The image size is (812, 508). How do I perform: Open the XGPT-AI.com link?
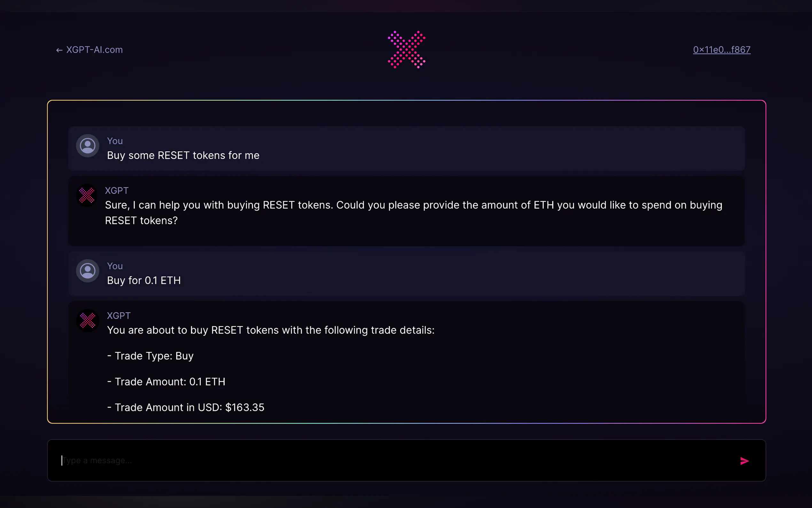(94, 50)
